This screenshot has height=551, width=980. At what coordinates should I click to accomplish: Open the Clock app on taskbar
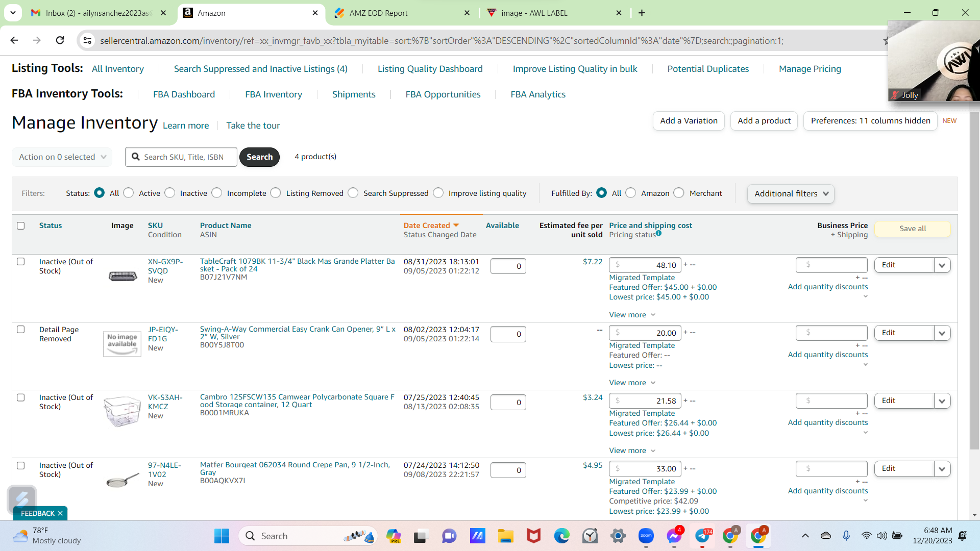pyautogui.click(x=590, y=536)
